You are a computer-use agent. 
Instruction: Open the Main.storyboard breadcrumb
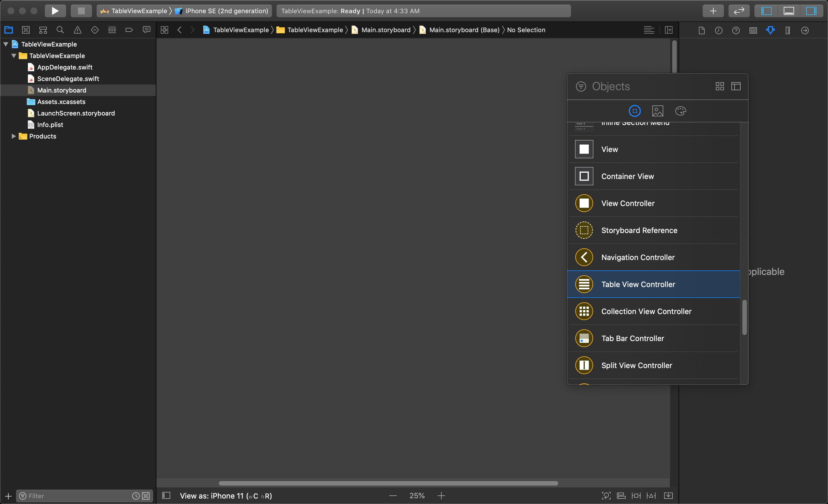[x=381, y=30]
